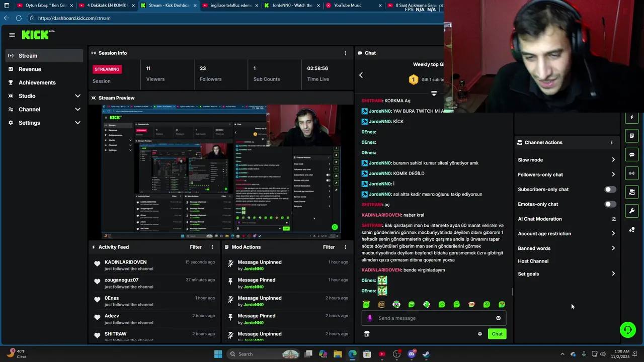Open the Activity Feed options menu
This screenshot has height=362, width=644.
[x=212, y=247]
